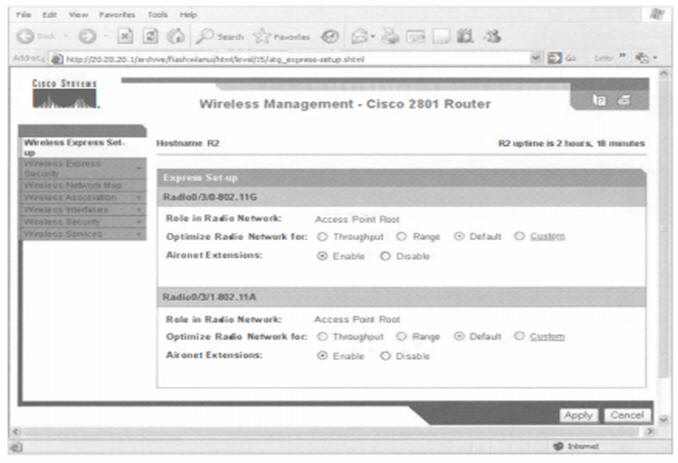
Task: Click the Edit page icon after Print
Action: (x=416, y=37)
